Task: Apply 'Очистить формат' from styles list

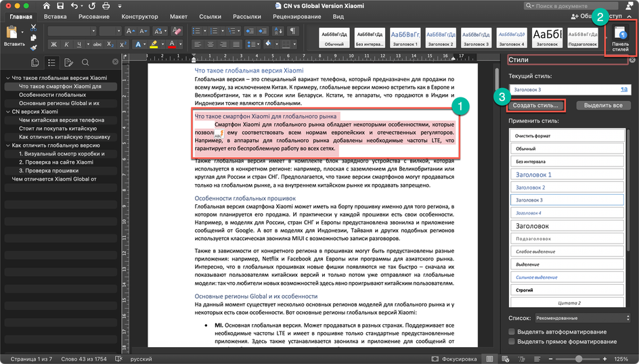Action: [x=567, y=136]
